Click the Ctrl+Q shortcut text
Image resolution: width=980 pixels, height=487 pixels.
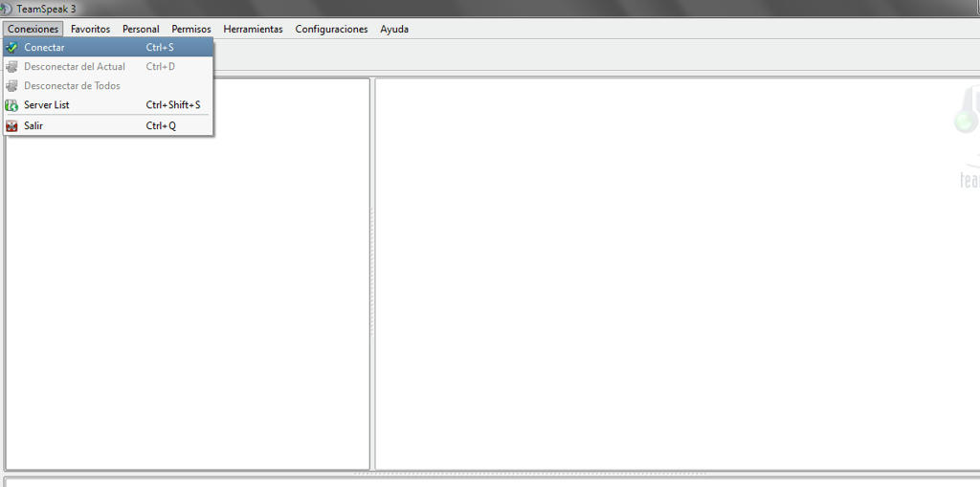161,125
